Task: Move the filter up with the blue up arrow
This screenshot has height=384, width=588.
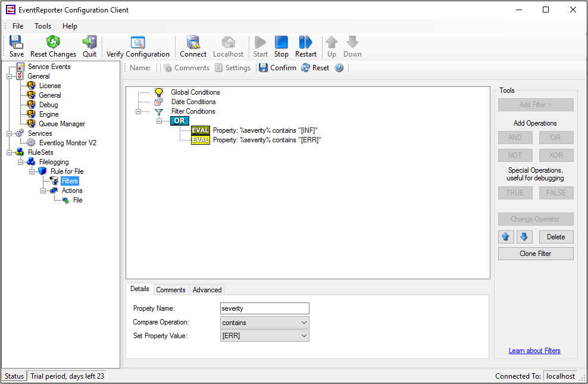Action: click(505, 237)
